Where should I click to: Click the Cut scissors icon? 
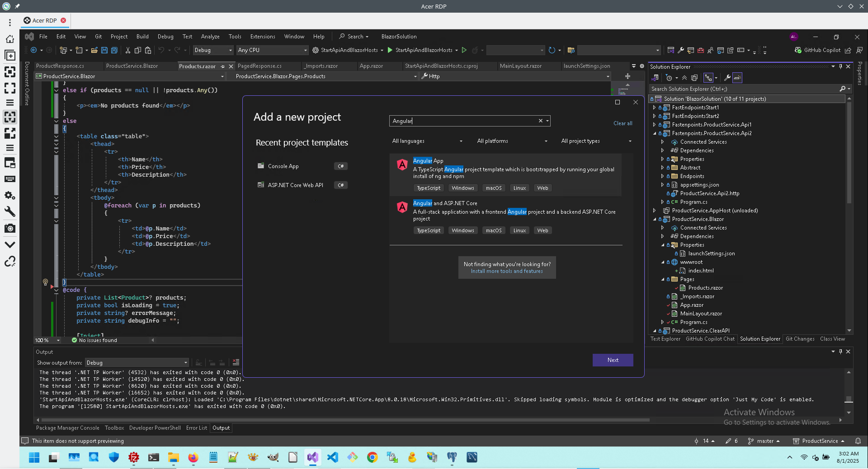point(128,50)
